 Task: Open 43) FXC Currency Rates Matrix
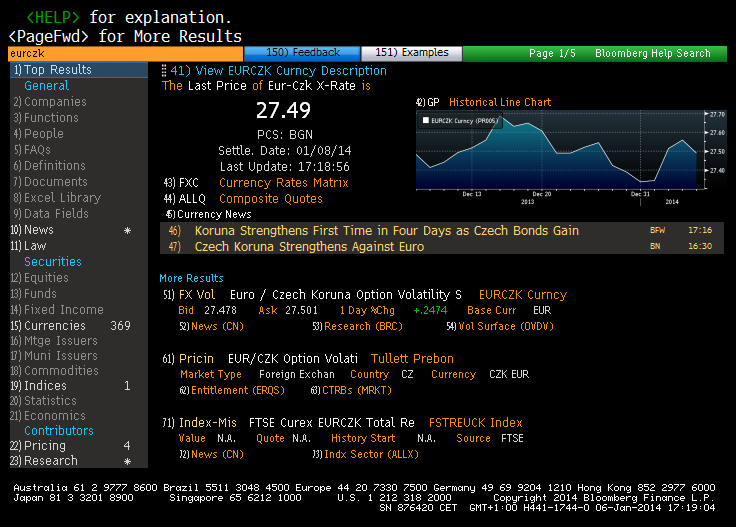256,183
